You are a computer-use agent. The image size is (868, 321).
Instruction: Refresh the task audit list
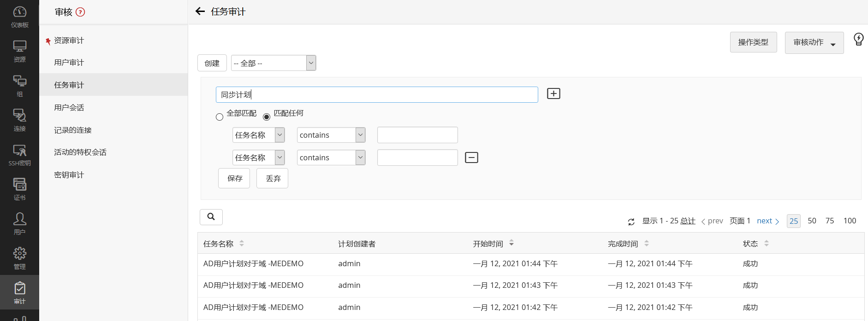pos(631,222)
